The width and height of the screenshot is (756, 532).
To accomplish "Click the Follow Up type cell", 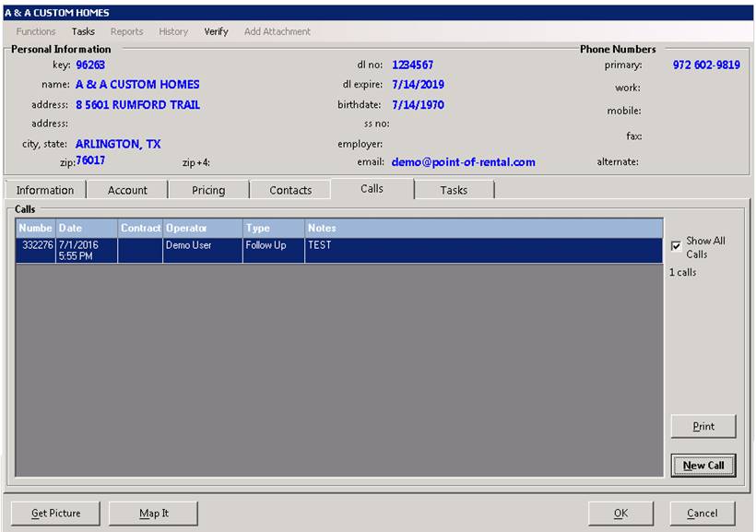I will (x=274, y=250).
